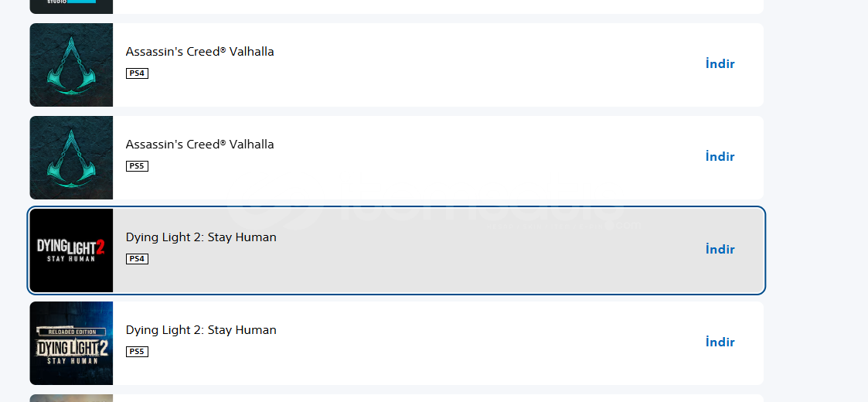The width and height of the screenshot is (868, 402).
Task: Click the Assassin's Creed Valhalla PS5 cover thumbnail
Action: coord(71,158)
